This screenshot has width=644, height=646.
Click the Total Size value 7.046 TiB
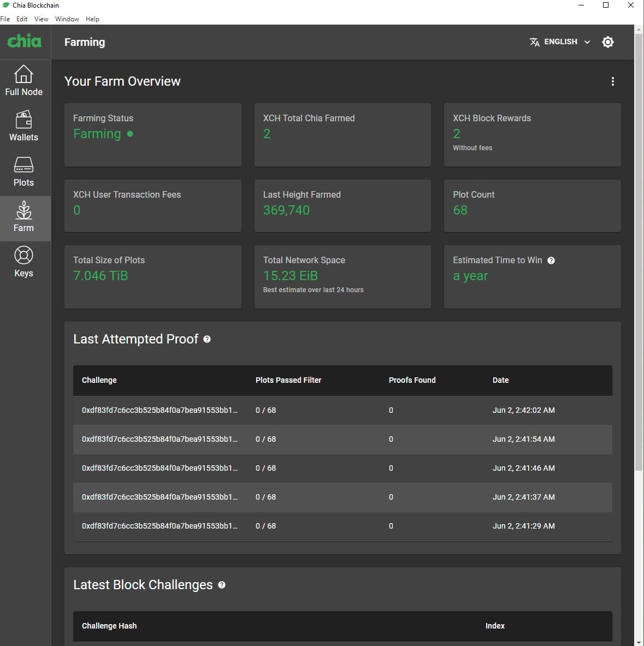click(x=101, y=276)
